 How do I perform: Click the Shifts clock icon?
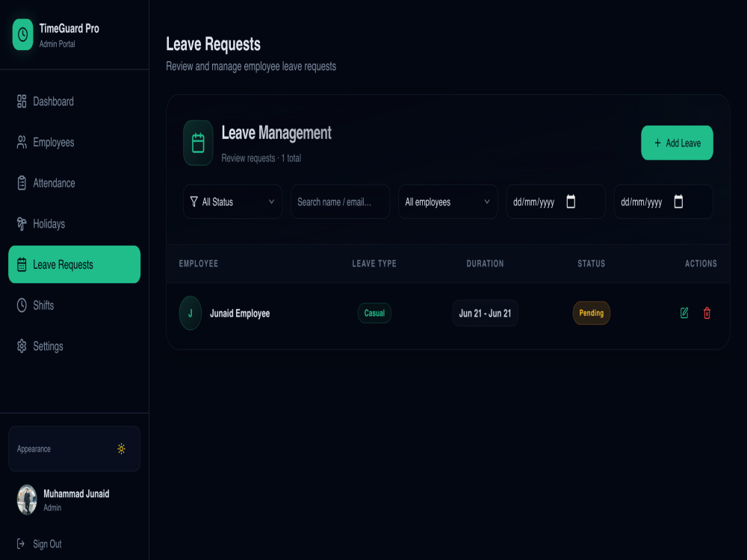click(x=22, y=305)
